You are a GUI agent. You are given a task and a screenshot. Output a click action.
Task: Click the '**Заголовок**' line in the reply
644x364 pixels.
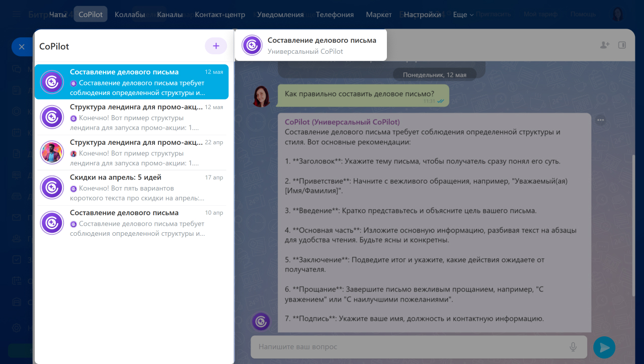pyautogui.click(x=423, y=161)
